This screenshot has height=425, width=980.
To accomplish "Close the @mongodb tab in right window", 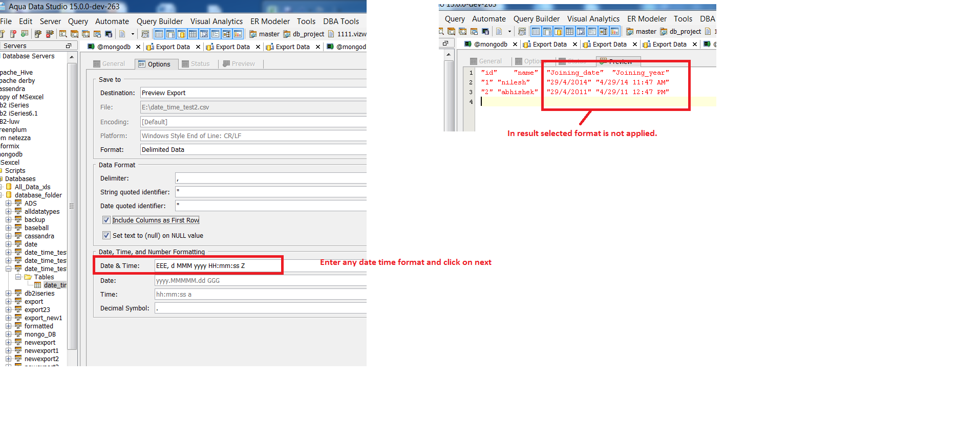I will [x=515, y=44].
